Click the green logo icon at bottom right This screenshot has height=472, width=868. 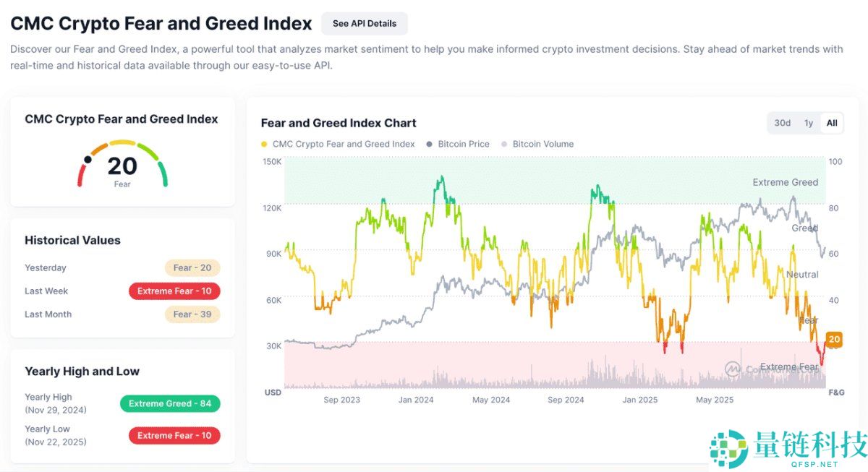click(x=728, y=448)
